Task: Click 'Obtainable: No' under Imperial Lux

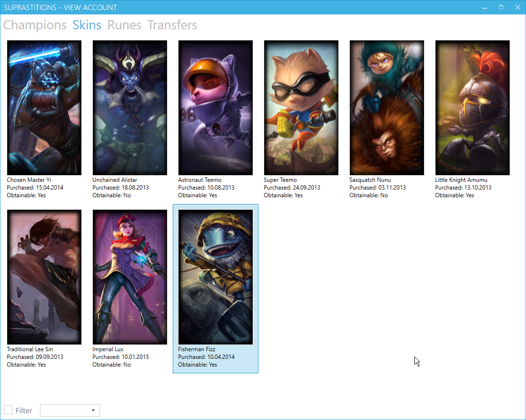Action: point(112,365)
